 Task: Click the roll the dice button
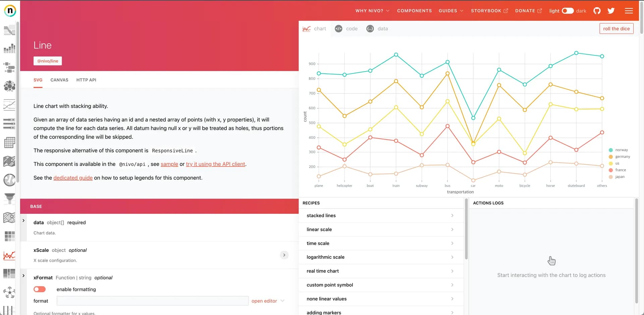pos(616,29)
